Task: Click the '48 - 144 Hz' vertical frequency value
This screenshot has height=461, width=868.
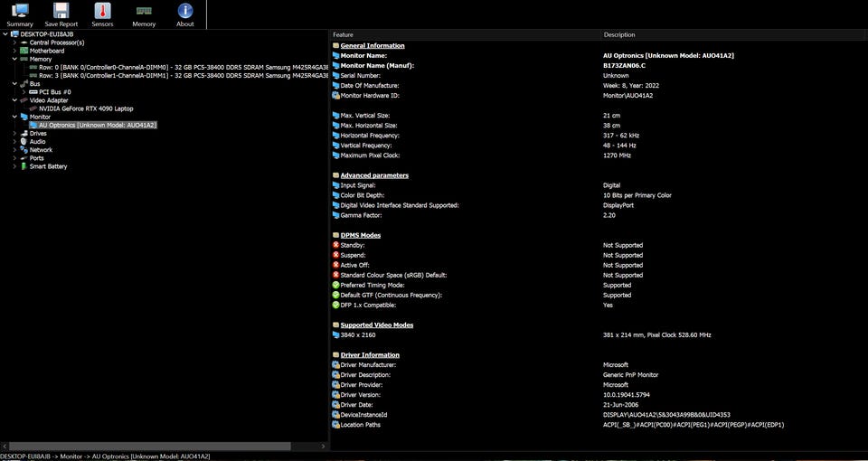Action: point(619,146)
